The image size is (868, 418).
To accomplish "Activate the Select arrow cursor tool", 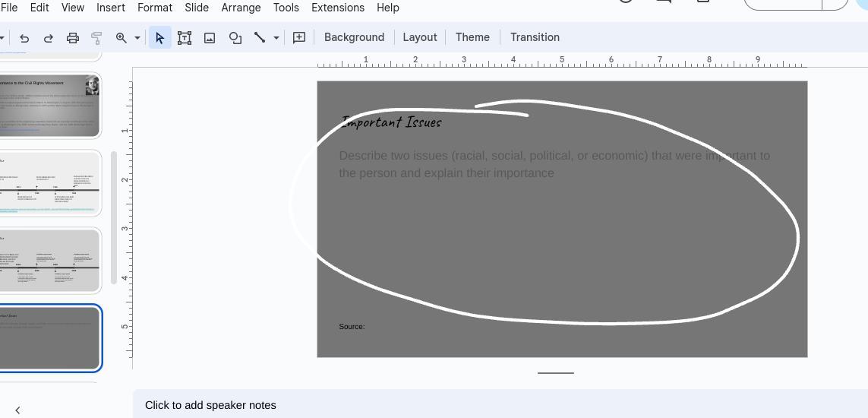I will 159,37.
